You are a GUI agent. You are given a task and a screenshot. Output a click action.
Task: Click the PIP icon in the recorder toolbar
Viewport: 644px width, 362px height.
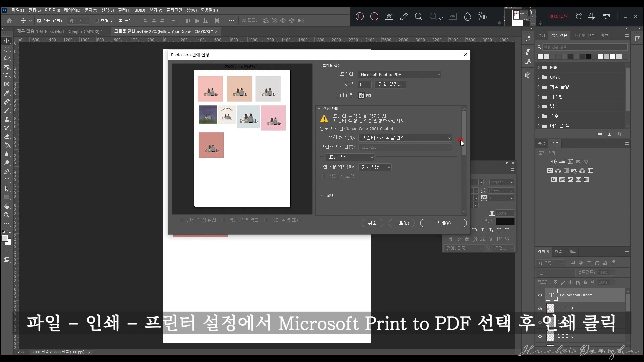(453, 16)
